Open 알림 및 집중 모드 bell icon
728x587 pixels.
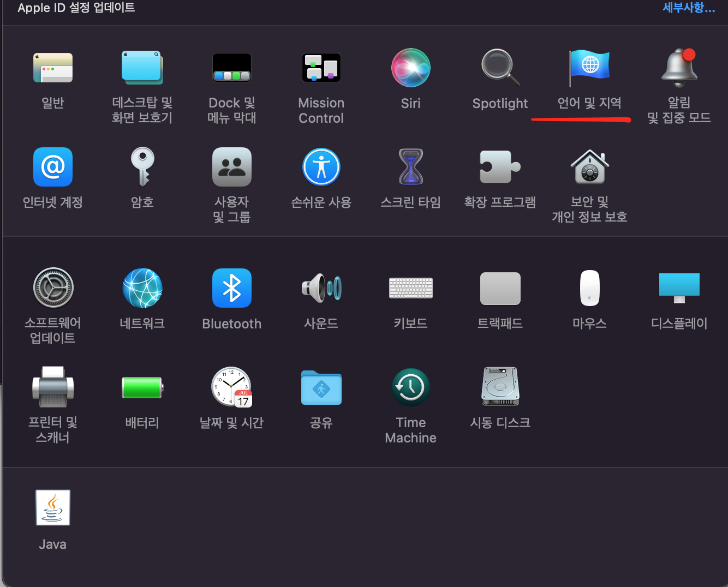tap(679, 68)
